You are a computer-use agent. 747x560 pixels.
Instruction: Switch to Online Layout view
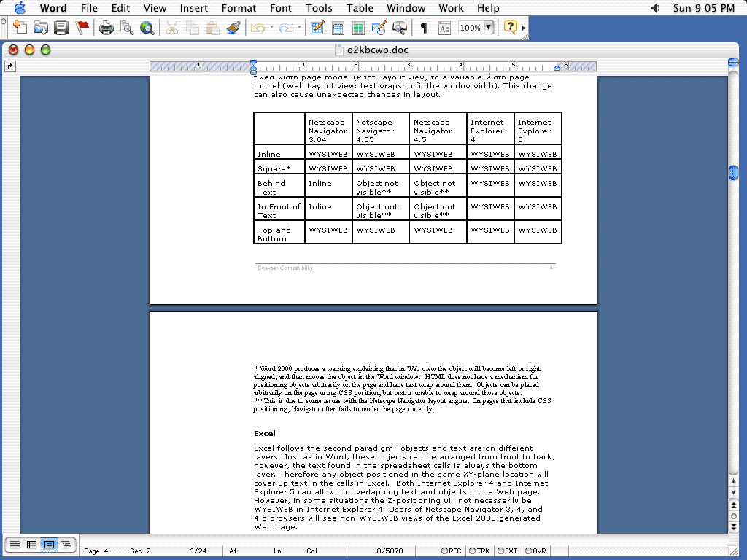click(x=32, y=544)
